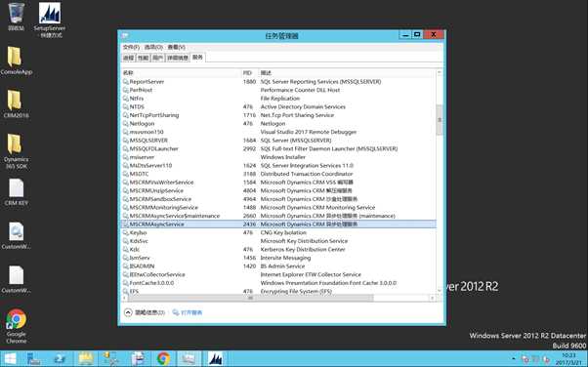Click the Dynamics CRM setup taskbar icon
This screenshot has width=588, height=367.
click(215, 359)
